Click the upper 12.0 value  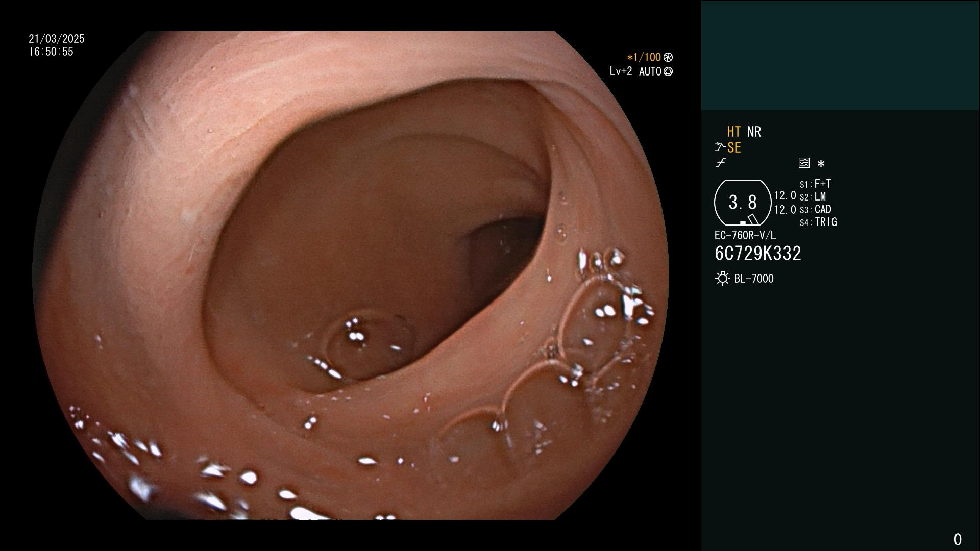tap(785, 195)
